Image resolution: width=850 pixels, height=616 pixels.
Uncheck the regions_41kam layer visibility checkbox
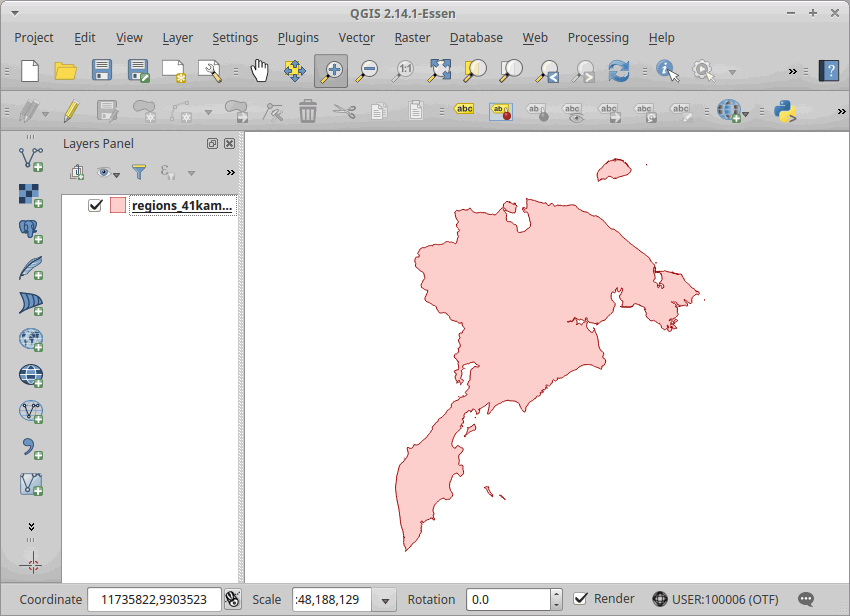96,206
